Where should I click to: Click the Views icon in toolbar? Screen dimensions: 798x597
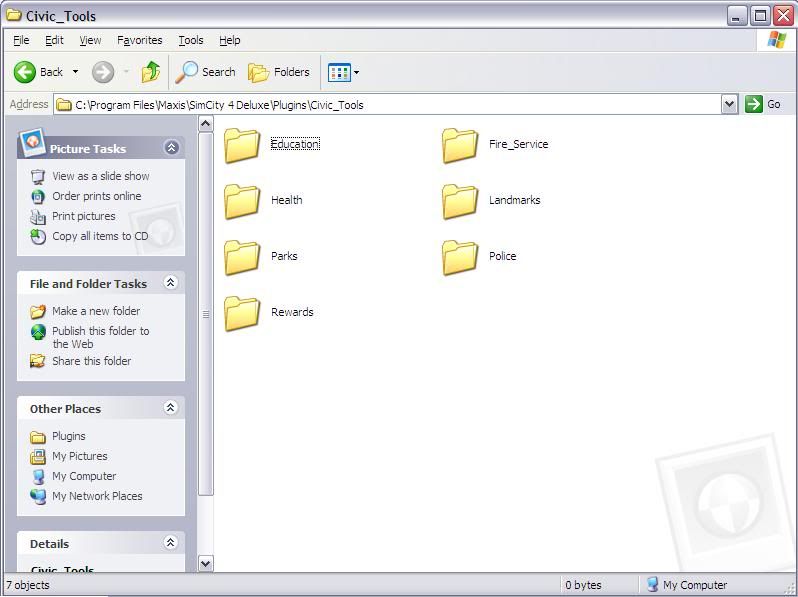[x=339, y=72]
